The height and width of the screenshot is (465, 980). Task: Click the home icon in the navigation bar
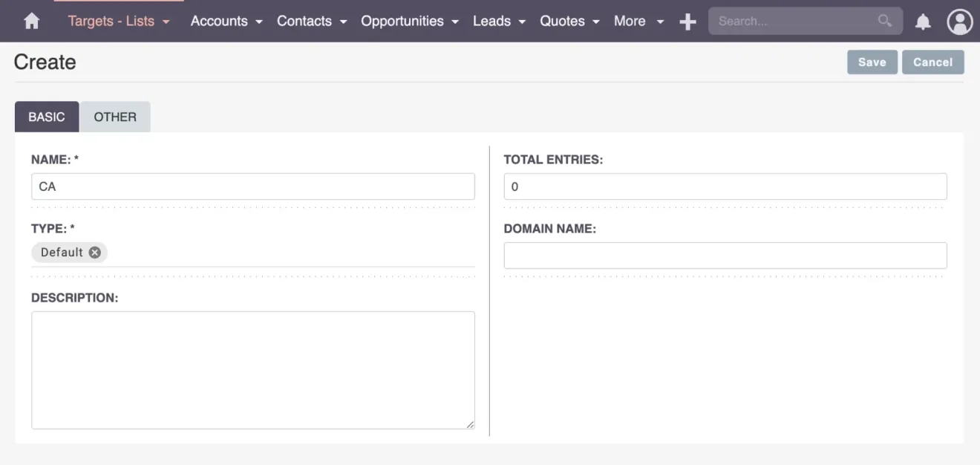(x=30, y=21)
